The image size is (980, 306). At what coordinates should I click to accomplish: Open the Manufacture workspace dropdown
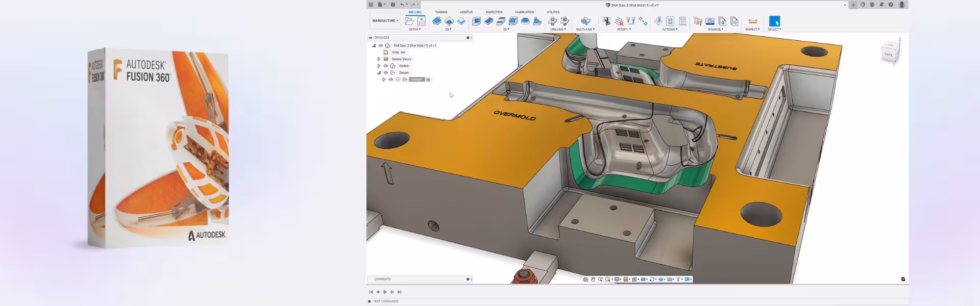click(x=385, y=20)
